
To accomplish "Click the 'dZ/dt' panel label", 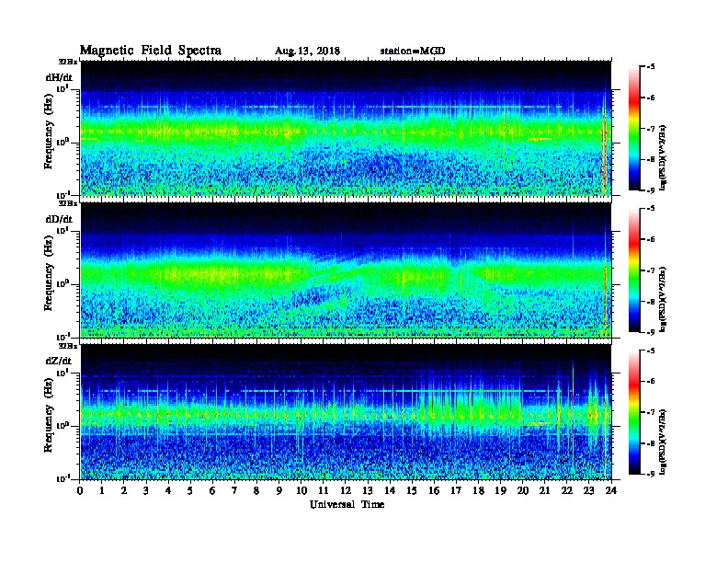I will tap(59, 361).
